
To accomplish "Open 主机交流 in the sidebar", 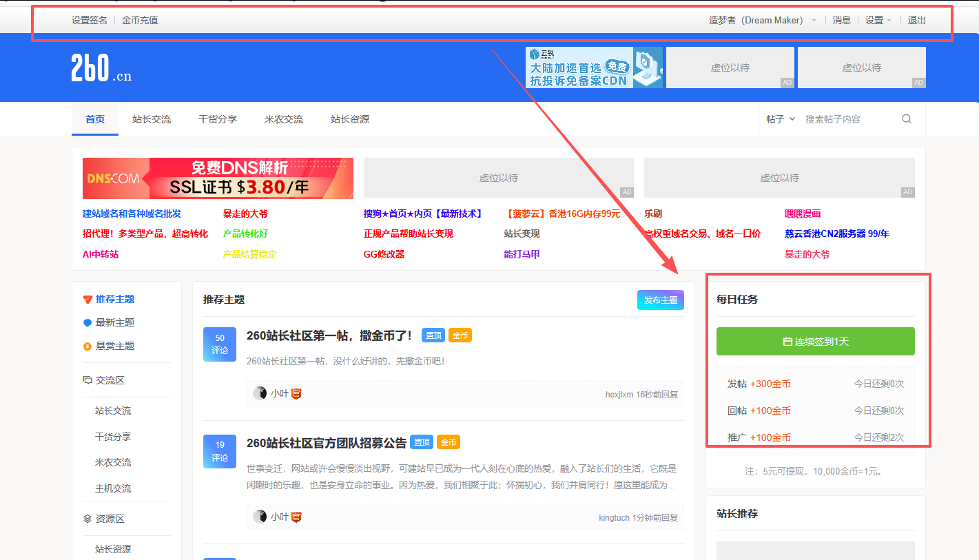I will (x=113, y=488).
